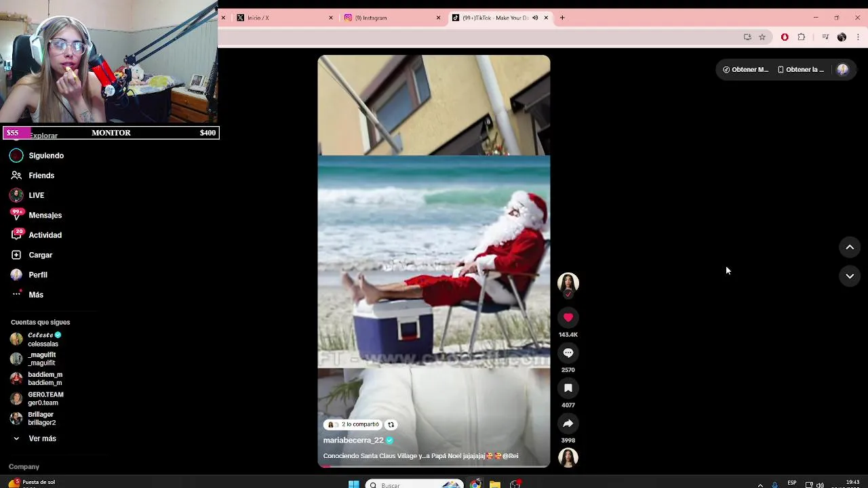Open the followed account _maguifit
Viewport: 868px width, 488px height.
pos(34,359)
